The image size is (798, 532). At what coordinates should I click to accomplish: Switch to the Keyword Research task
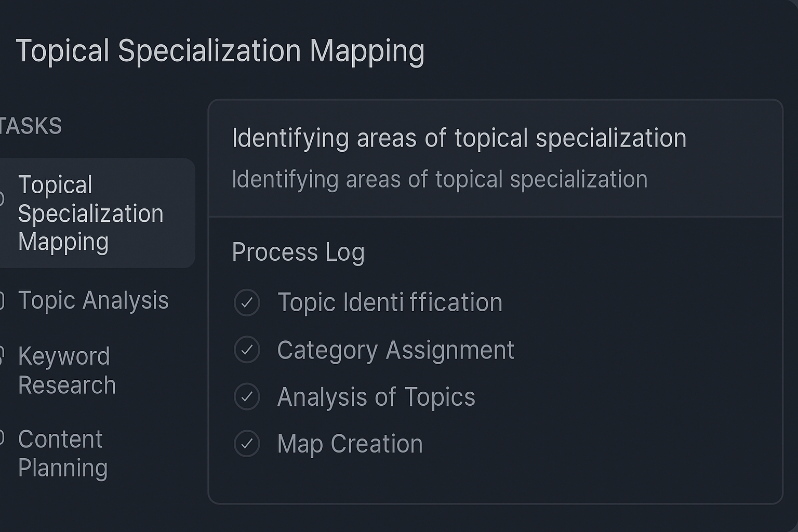[66, 370]
